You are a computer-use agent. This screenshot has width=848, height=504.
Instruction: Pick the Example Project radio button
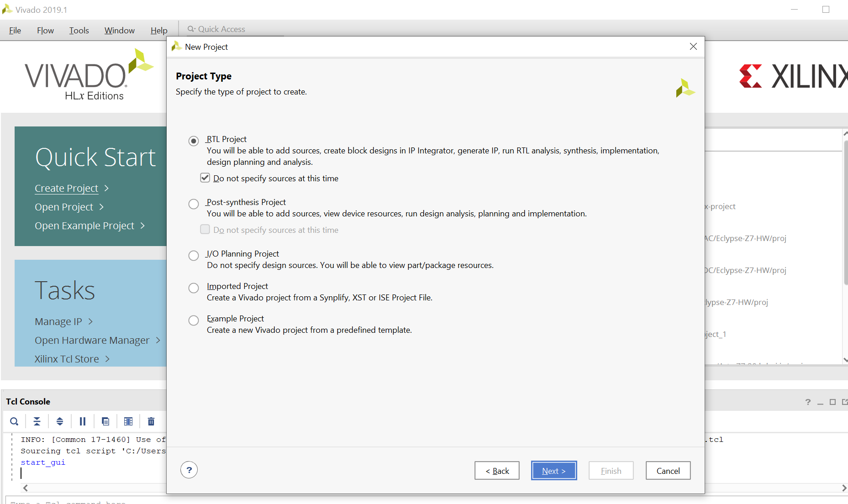click(194, 320)
